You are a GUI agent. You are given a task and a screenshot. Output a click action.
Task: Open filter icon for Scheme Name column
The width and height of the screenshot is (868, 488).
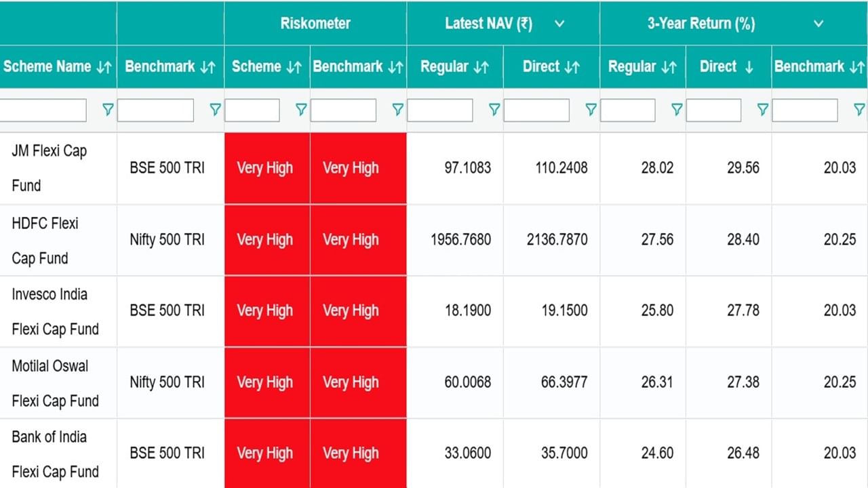[x=108, y=110]
